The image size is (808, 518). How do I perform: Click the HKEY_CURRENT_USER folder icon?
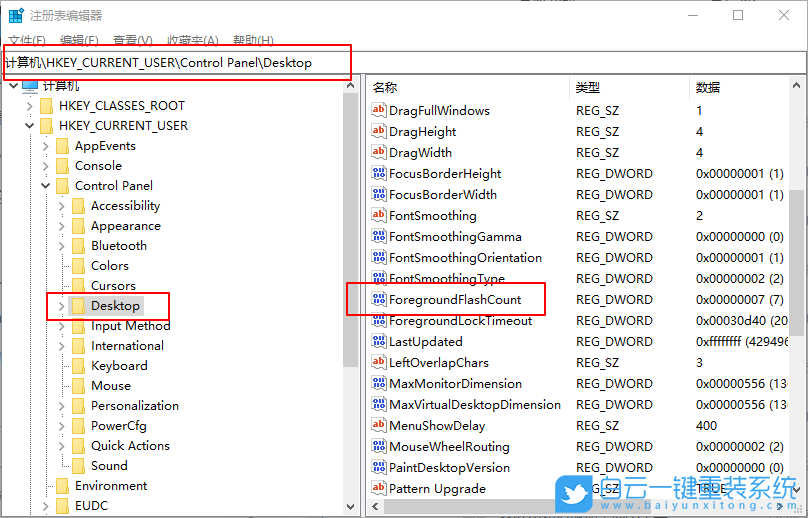click(x=46, y=125)
